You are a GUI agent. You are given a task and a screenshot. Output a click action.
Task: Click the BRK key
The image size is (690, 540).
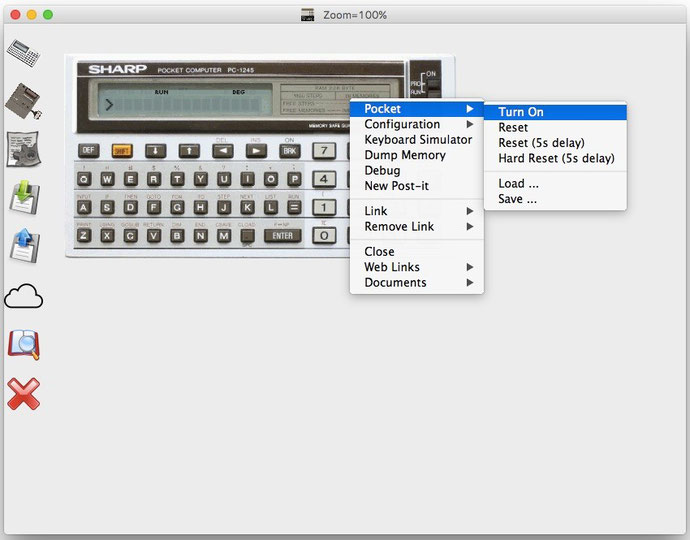[x=290, y=151]
